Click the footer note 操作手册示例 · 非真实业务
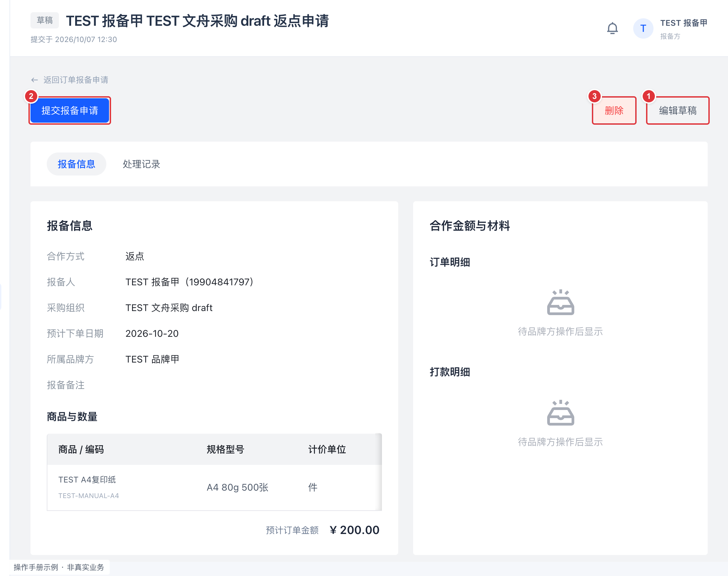The width and height of the screenshot is (728, 576). coord(59,567)
